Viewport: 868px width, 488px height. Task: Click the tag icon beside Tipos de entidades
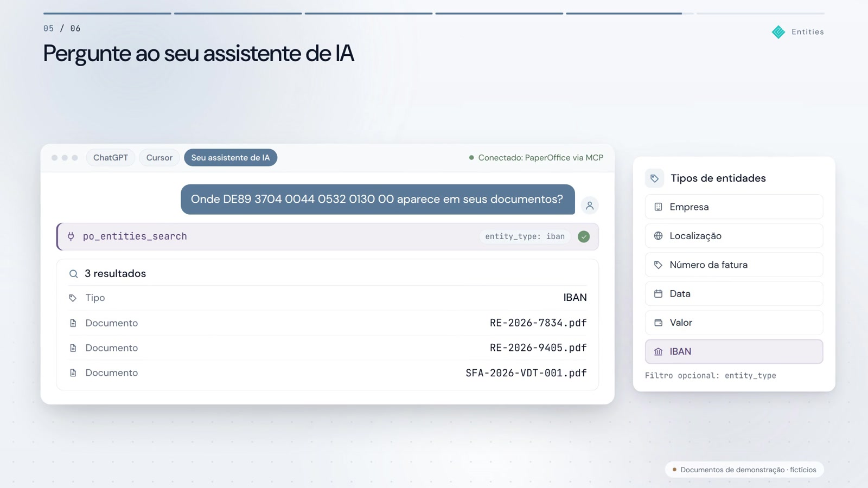click(655, 178)
